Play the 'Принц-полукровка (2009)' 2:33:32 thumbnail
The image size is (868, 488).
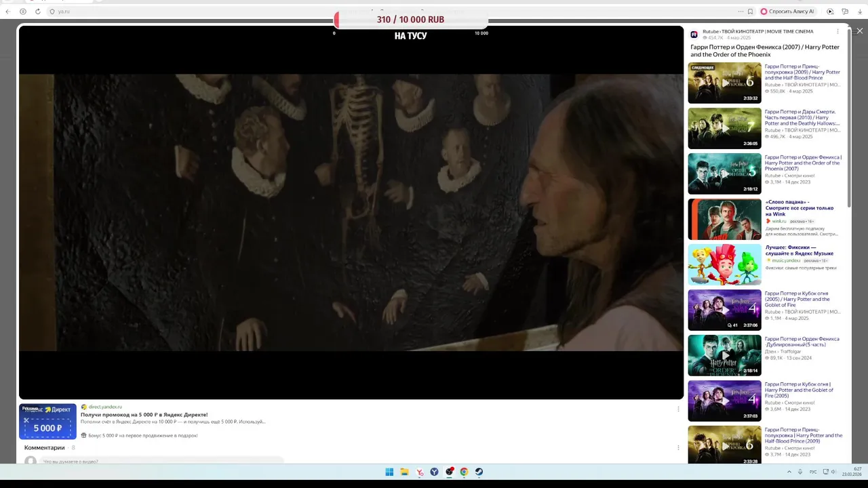click(x=724, y=83)
